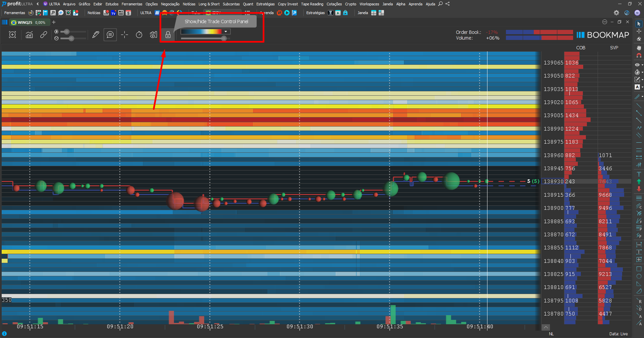Click the blue info icon at bottom left
The width and height of the screenshot is (644, 338).
point(4,334)
